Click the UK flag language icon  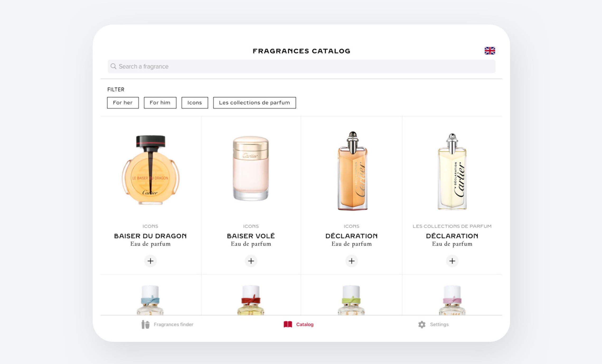tap(490, 51)
